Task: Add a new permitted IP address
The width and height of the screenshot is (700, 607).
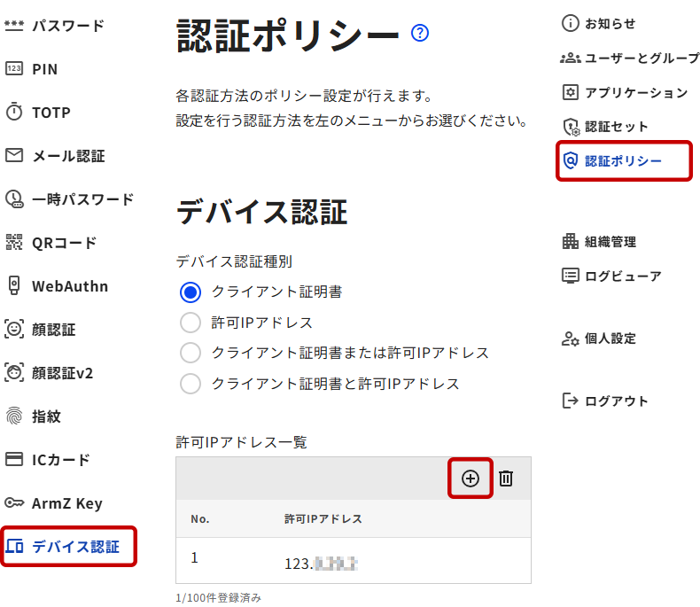Action: 471,479
